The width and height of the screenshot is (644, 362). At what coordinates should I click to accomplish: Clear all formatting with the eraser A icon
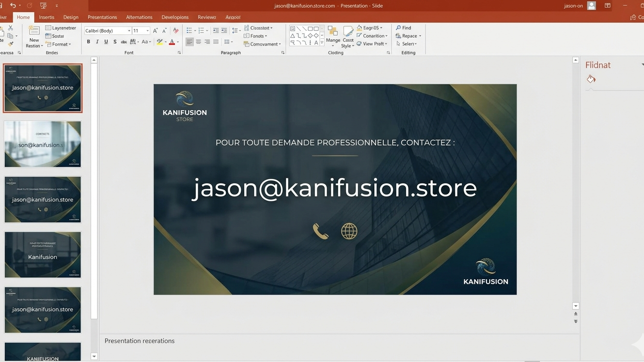pyautogui.click(x=176, y=30)
